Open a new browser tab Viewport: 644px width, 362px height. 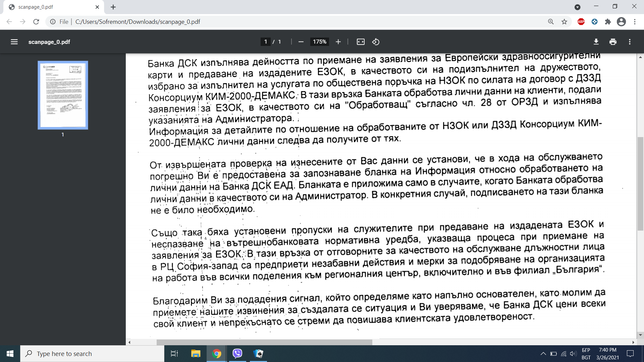[x=113, y=7]
